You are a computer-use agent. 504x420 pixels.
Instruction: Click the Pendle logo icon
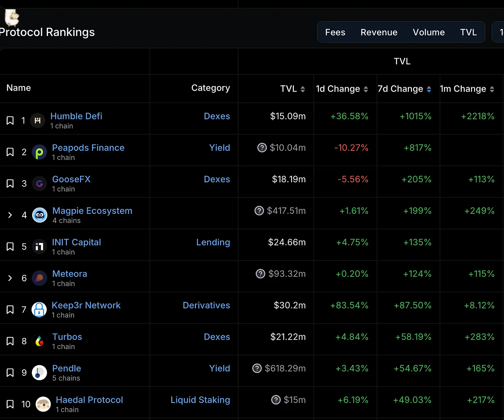pos(39,373)
